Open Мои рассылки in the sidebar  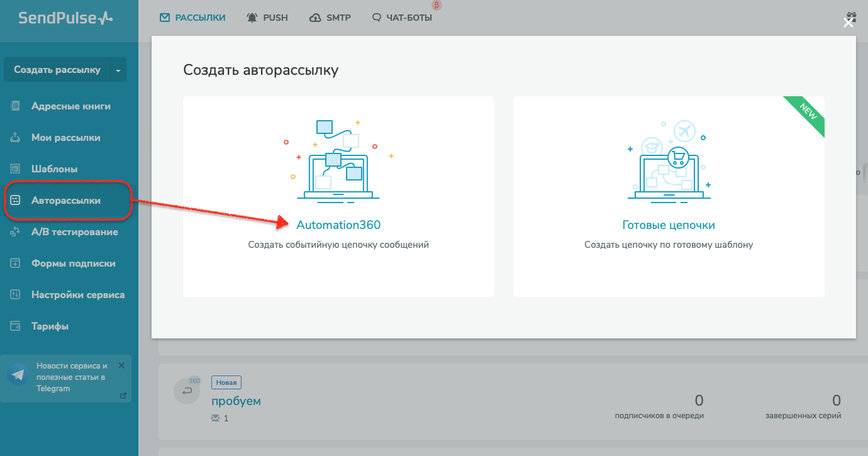pyautogui.click(x=66, y=138)
